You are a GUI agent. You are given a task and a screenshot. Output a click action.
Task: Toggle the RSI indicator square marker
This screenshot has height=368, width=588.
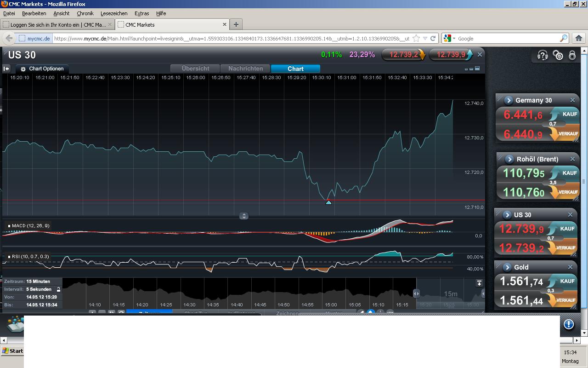[x=9, y=257]
